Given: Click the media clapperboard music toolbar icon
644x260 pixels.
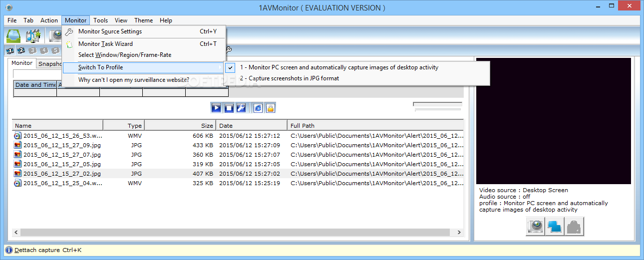Looking at the screenshot, I should click(x=33, y=35).
